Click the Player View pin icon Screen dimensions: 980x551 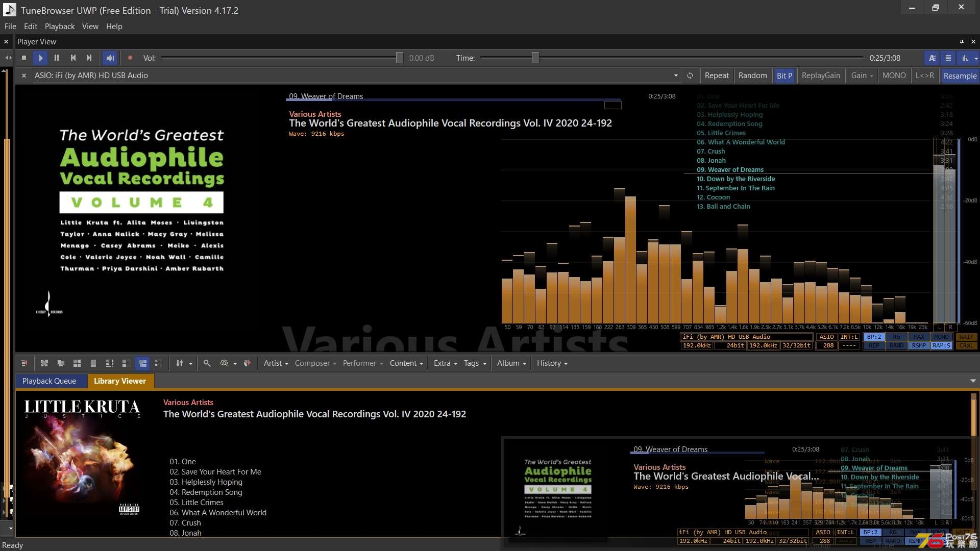962,42
